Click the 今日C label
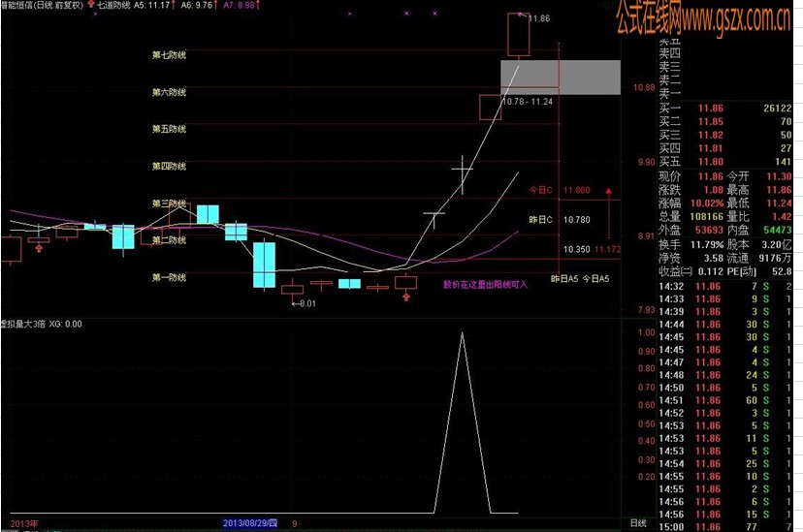This screenshot has height=532, width=803. click(x=541, y=190)
